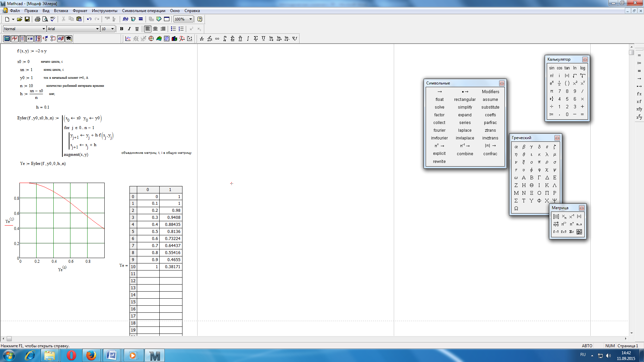Open the Файл menu
Viewport: 644px width, 362px height.
click(x=15, y=11)
